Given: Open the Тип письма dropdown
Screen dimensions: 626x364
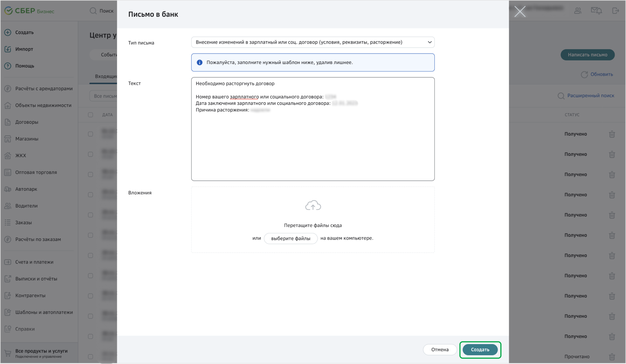Looking at the screenshot, I should click(312, 42).
